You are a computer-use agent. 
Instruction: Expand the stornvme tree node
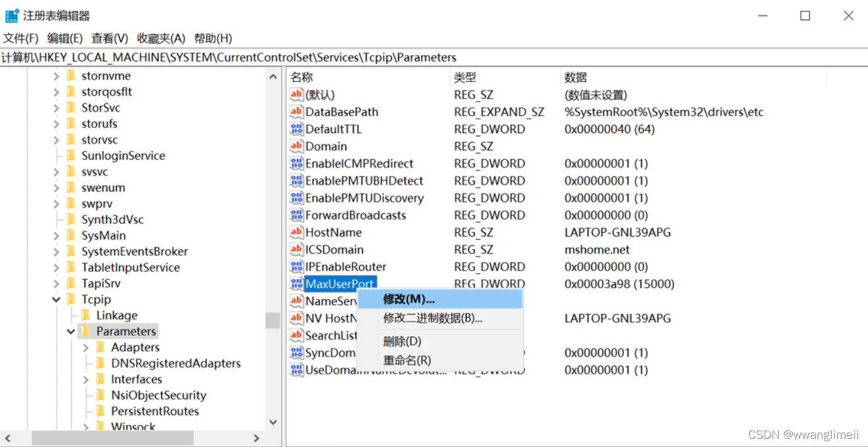tap(56, 76)
